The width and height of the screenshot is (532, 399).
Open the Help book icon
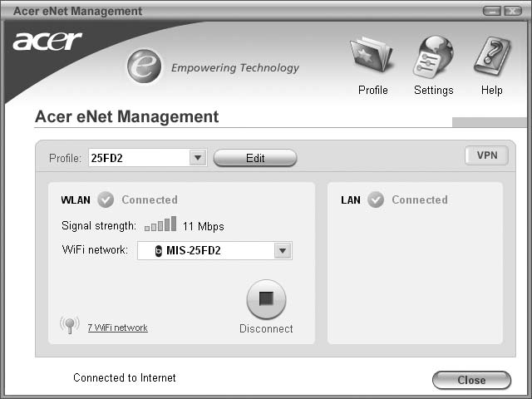point(492,57)
